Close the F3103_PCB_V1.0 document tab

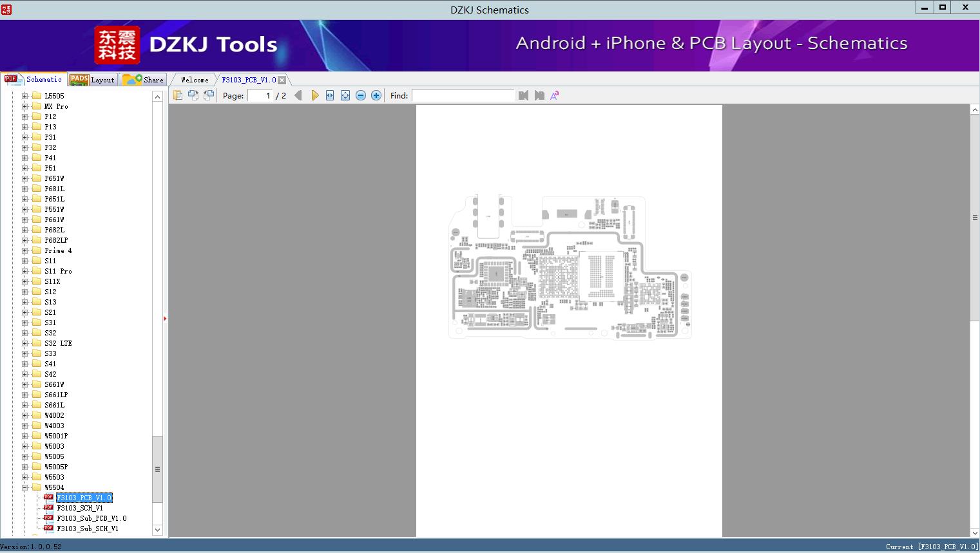pyautogui.click(x=282, y=80)
